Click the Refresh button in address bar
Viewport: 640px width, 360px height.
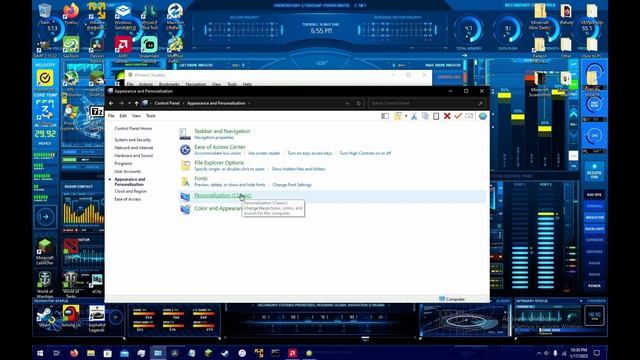point(358,103)
